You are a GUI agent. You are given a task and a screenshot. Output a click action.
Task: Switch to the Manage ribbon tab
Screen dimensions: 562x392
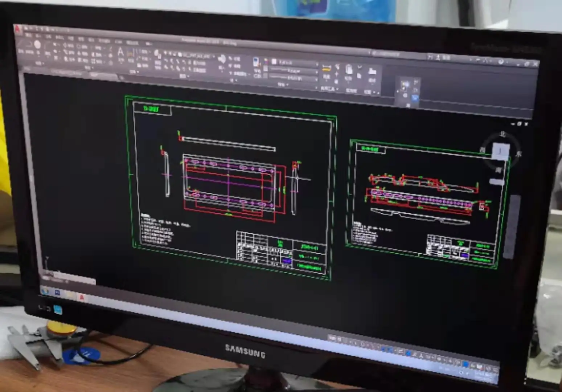pos(81,38)
